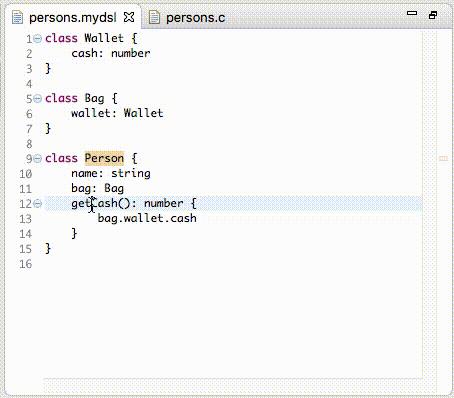Click the persons.mydsl file icon

click(17, 17)
